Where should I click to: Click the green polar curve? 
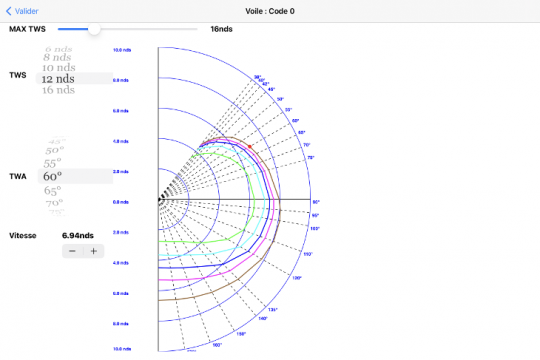(x=254, y=200)
